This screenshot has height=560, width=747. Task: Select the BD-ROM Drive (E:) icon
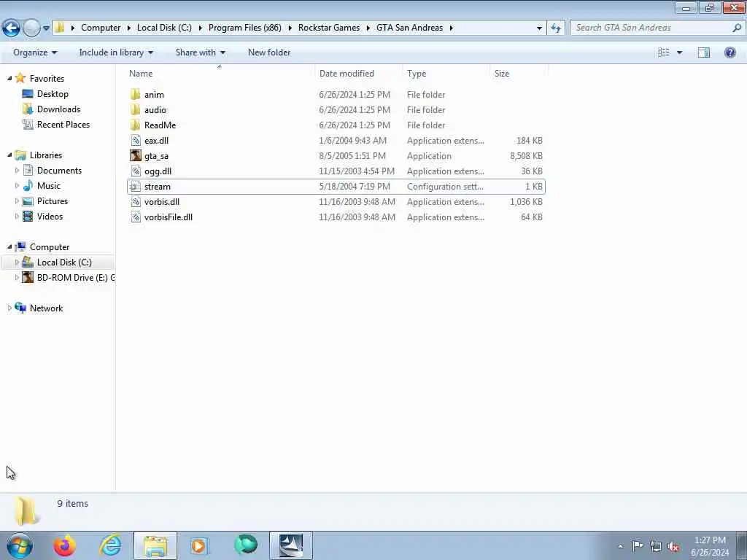coord(28,278)
